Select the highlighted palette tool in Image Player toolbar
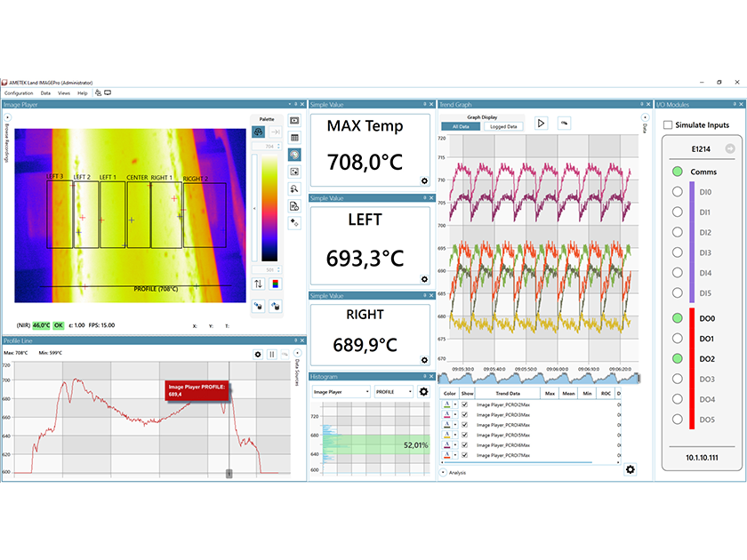This screenshot has width=747, height=560. 293,156
